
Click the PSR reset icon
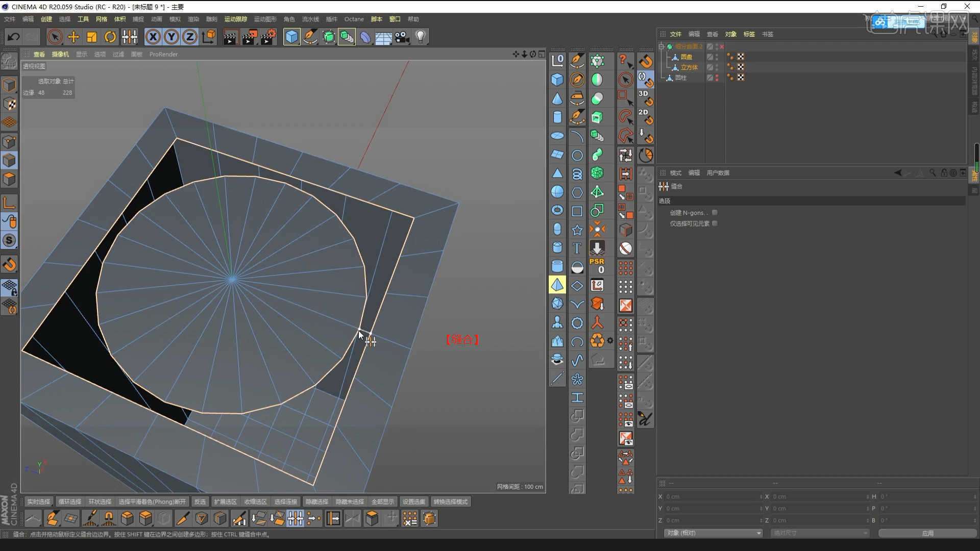pyautogui.click(x=597, y=265)
